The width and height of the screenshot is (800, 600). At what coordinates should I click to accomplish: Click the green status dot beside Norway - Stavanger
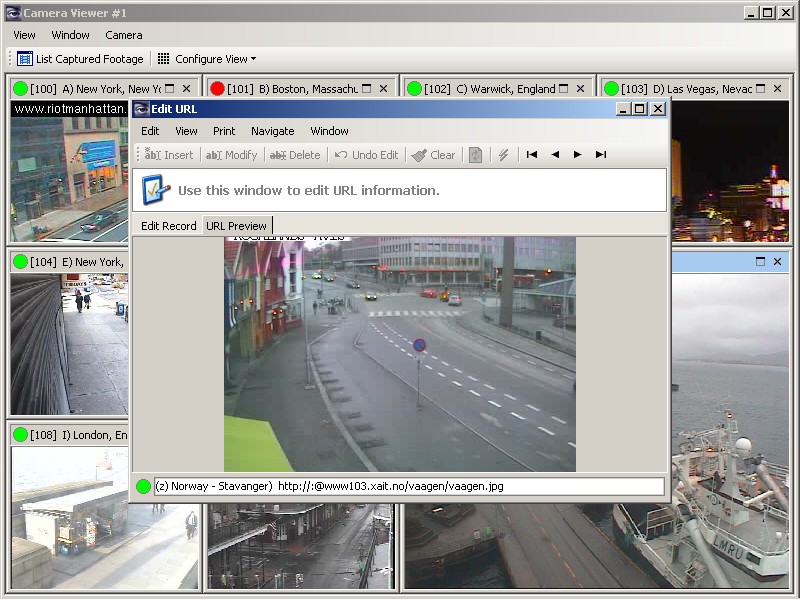point(144,487)
